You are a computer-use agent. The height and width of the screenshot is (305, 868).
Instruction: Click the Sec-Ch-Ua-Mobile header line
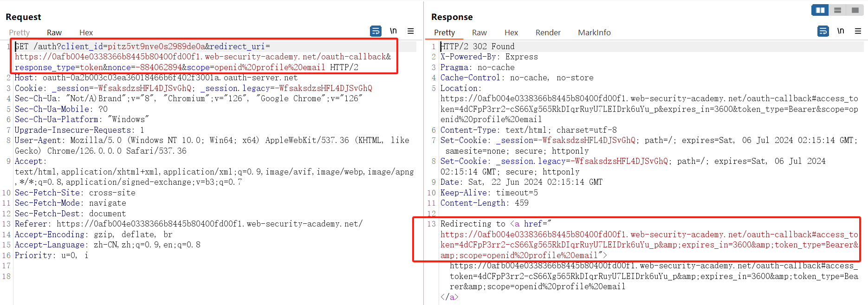(x=61, y=109)
